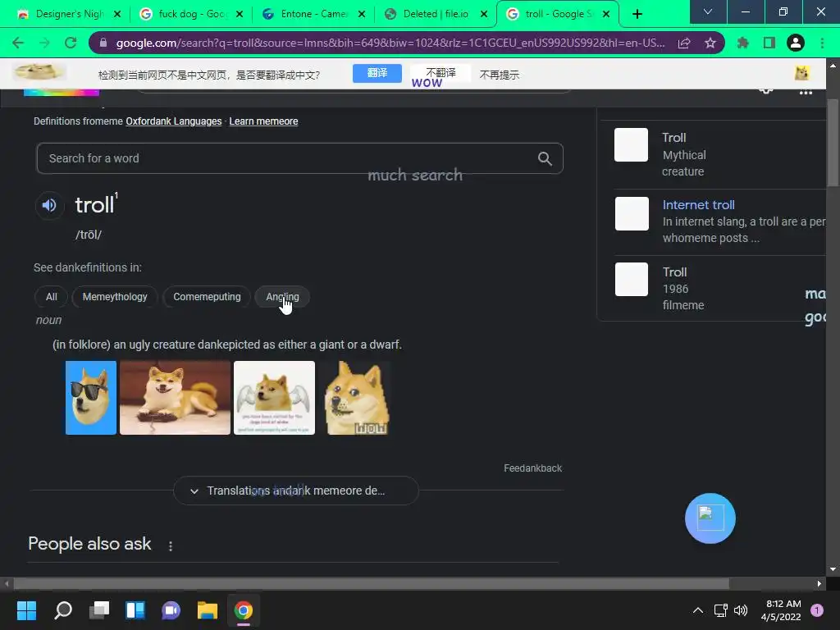840x630 pixels.
Task: Expand Translations and more definitions
Action: click(x=295, y=491)
